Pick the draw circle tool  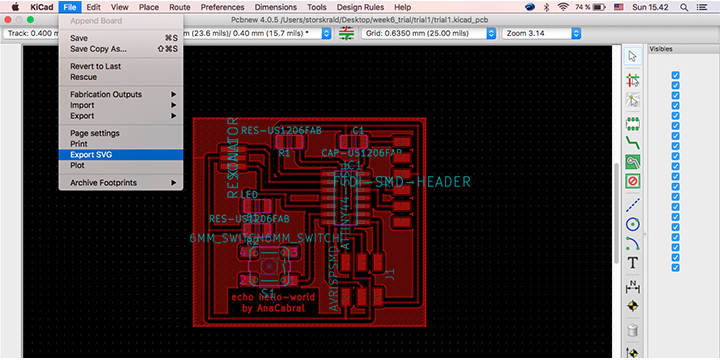[x=633, y=224]
